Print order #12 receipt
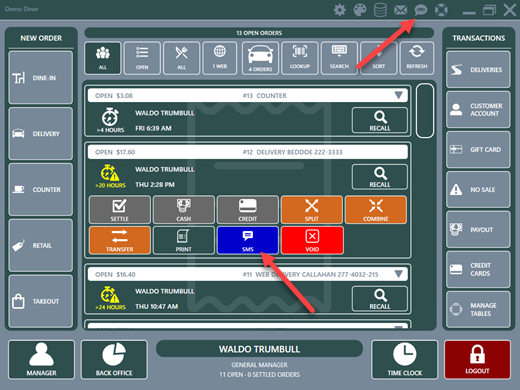The width and height of the screenshot is (520, 390). [184, 240]
